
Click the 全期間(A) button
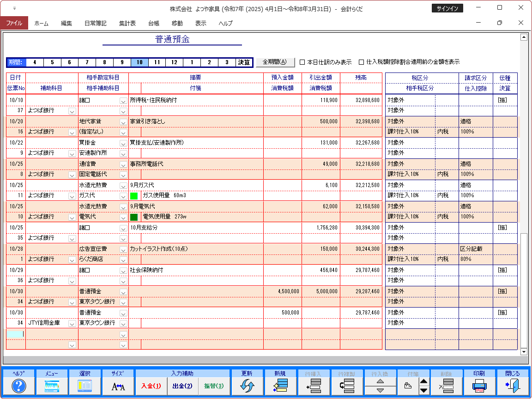(275, 62)
